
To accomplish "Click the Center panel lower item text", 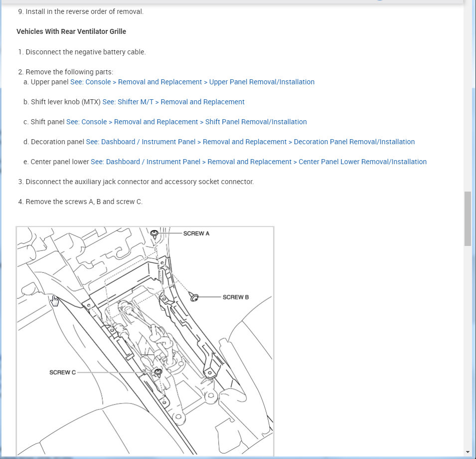I will tap(60, 162).
